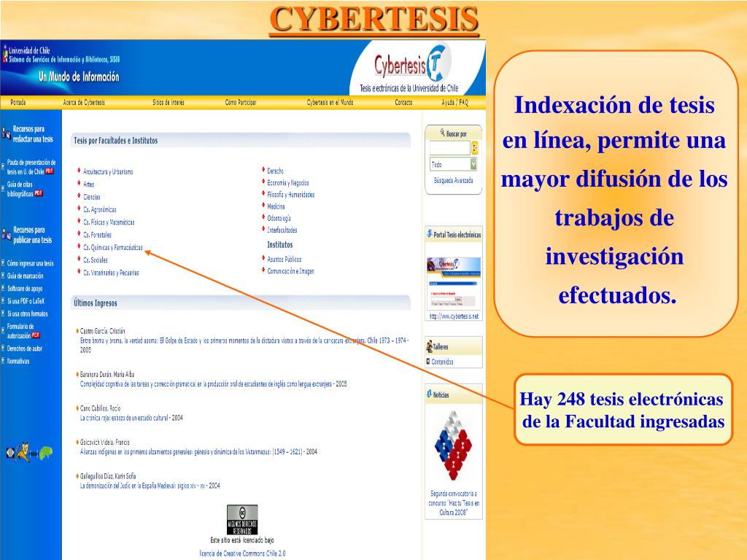Open the Contenidos link under Talleres
747x560 pixels.
442,362
